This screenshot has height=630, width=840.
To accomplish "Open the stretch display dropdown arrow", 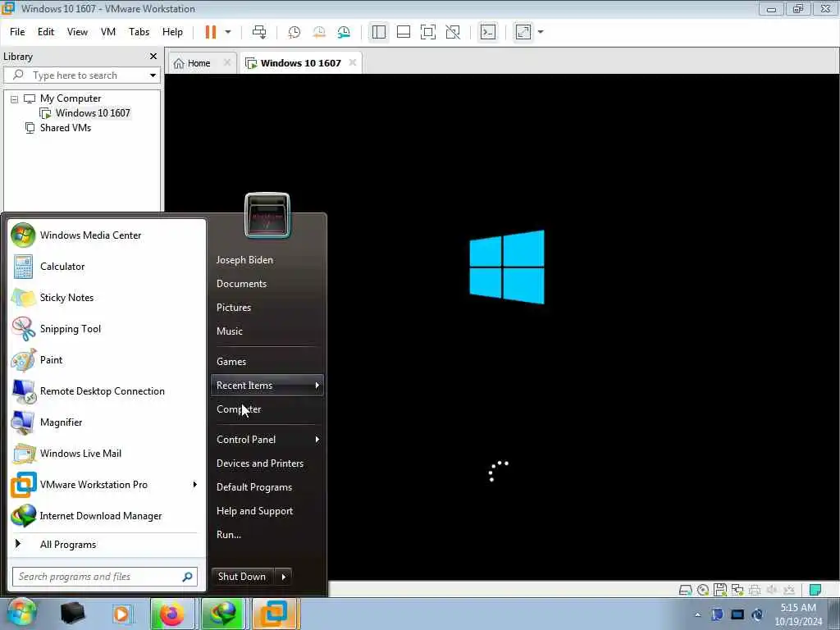I will [541, 32].
